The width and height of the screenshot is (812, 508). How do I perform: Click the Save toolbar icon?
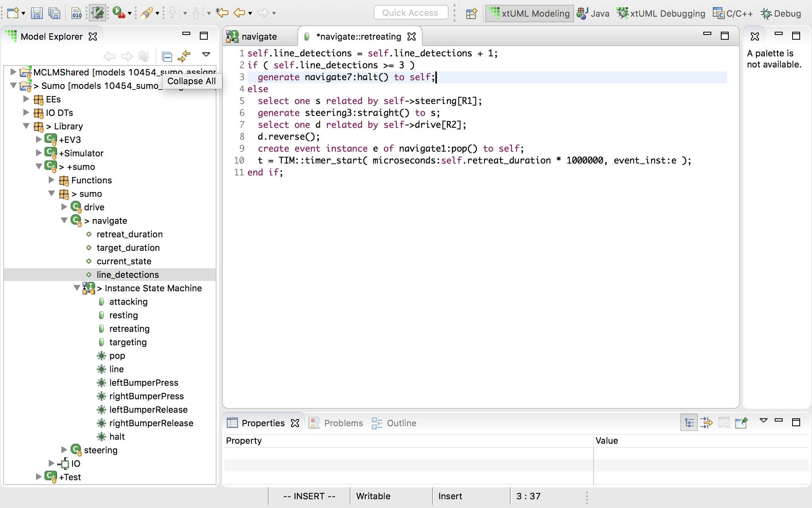(36, 13)
